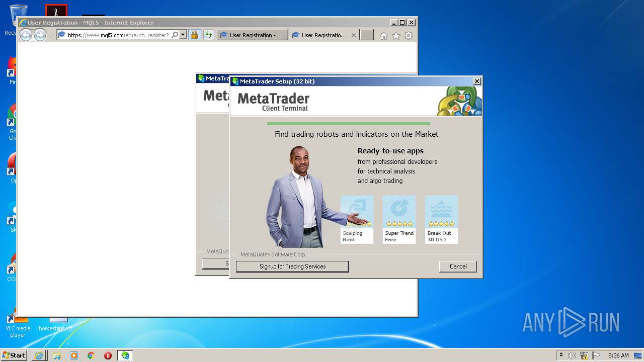This screenshot has width=644, height=362.
Task: Open Google Chrome from the taskbar
Action: [x=91, y=355]
